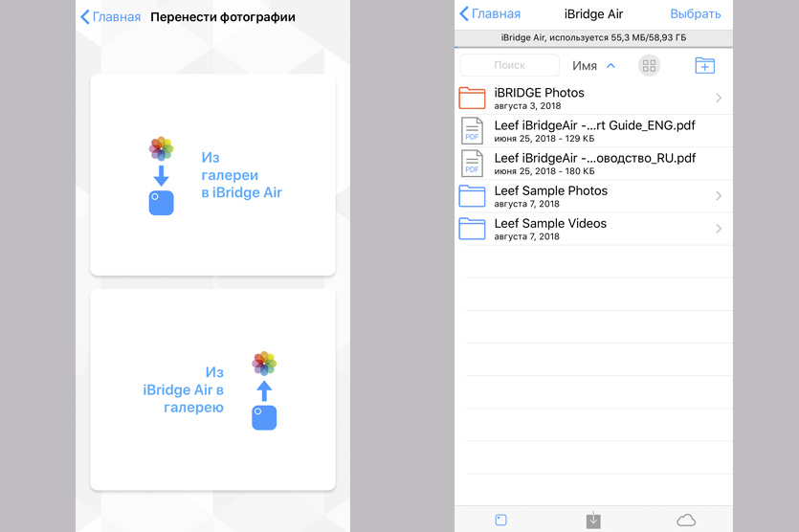This screenshot has height=532, width=799.
Task: Click the Поиск search field
Action: tap(510, 65)
